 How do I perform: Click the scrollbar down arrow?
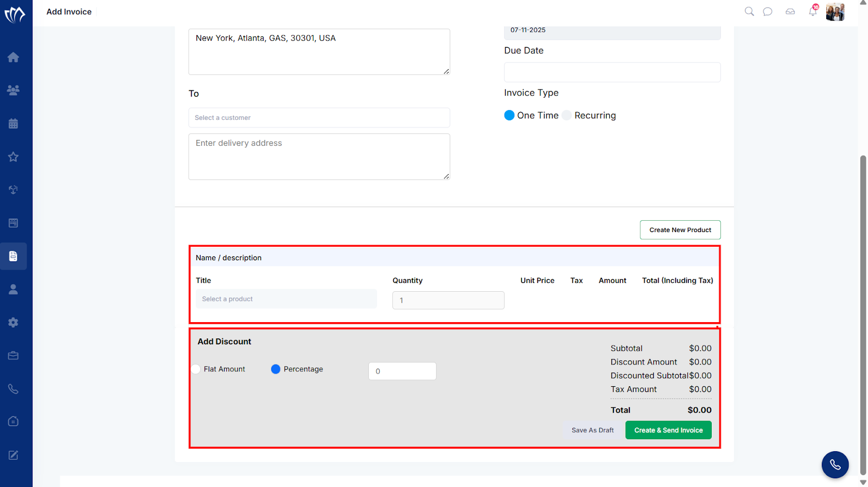[863, 482]
